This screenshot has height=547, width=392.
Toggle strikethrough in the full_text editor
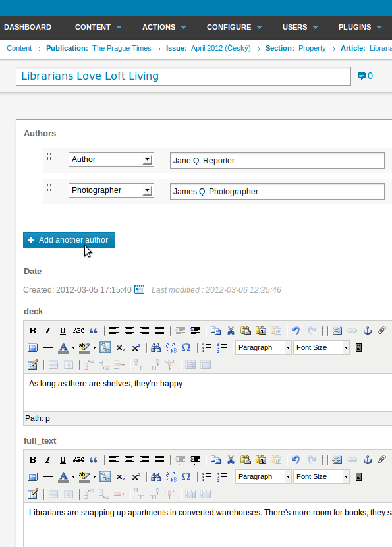tap(78, 459)
